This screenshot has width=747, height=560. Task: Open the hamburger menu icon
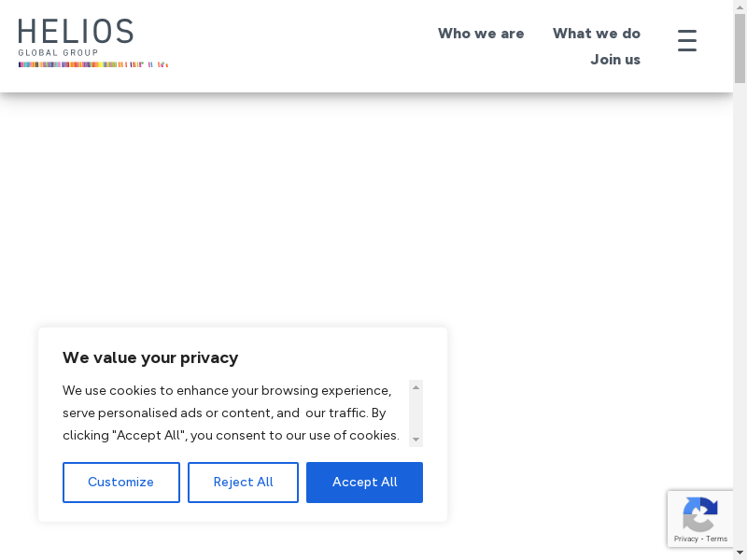tap(687, 41)
